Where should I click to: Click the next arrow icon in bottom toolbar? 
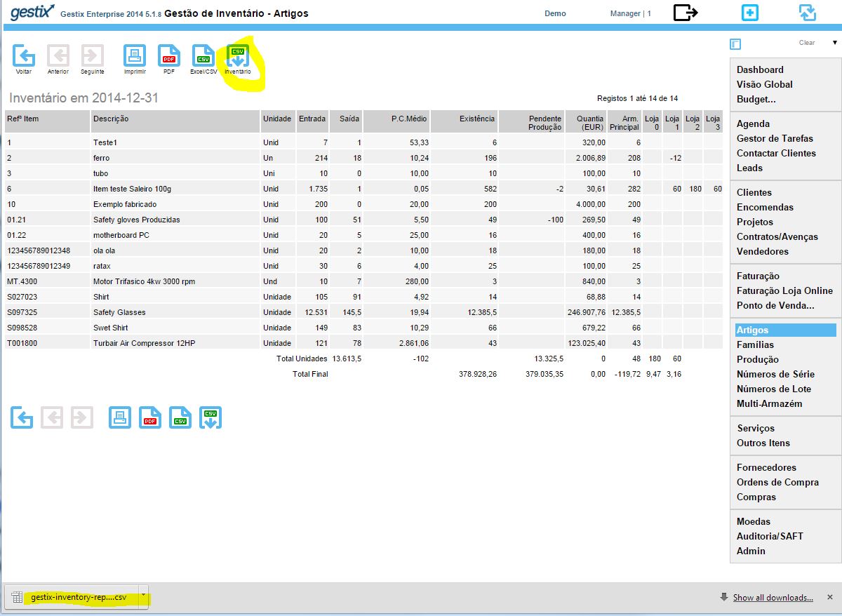click(x=81, y=417)
